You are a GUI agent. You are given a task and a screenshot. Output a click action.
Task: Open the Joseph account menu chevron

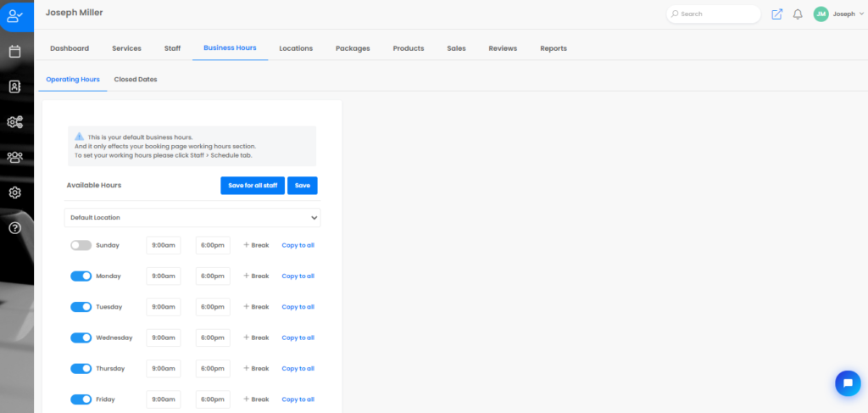tap(862, 14)
